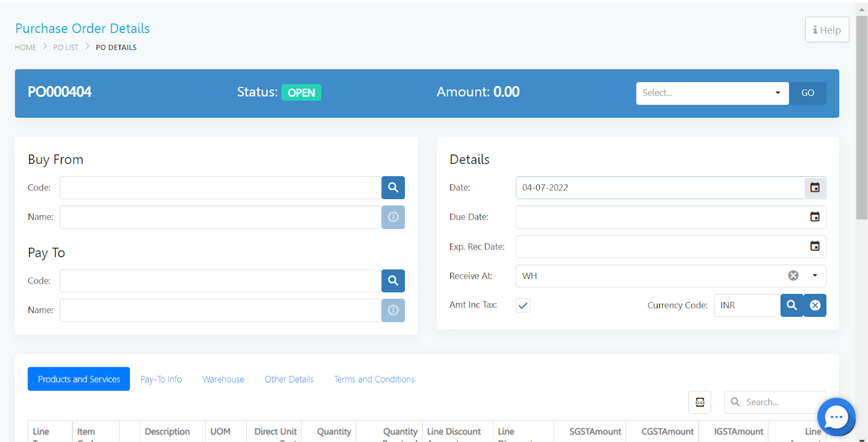
Task: Click the Buy From code search icon
Action: pyautogui.click(x=393, y=188)
